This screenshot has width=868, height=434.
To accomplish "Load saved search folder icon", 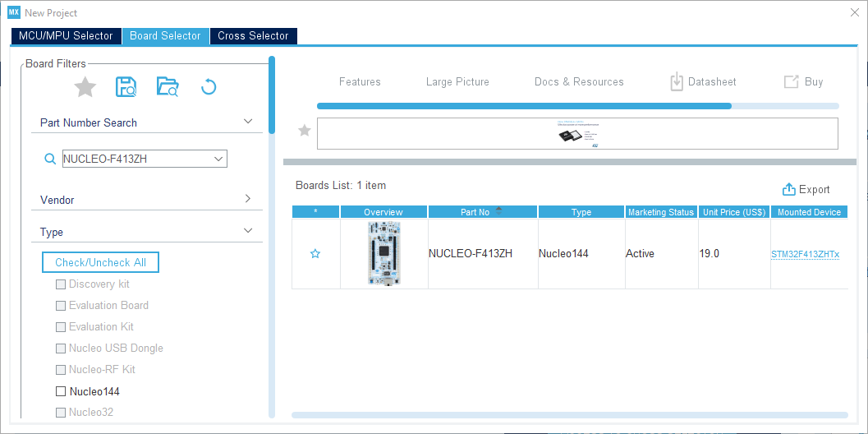I will [168, 87].
